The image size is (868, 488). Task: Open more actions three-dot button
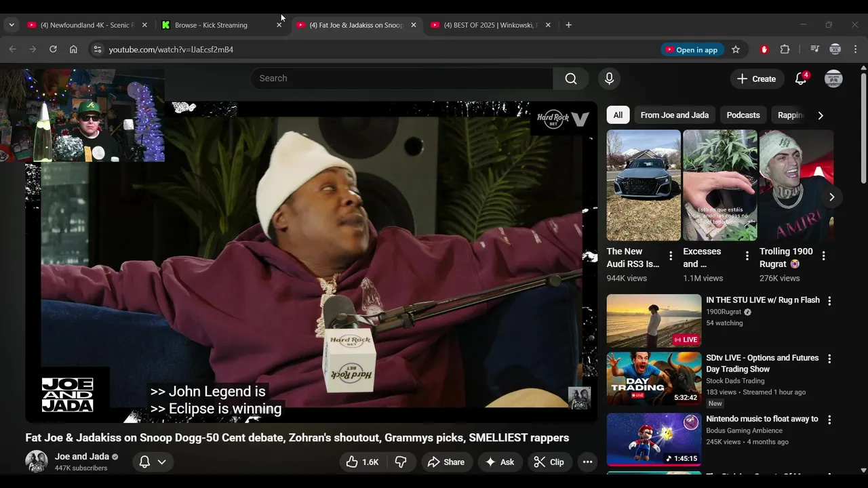click(x=588, y=462)
